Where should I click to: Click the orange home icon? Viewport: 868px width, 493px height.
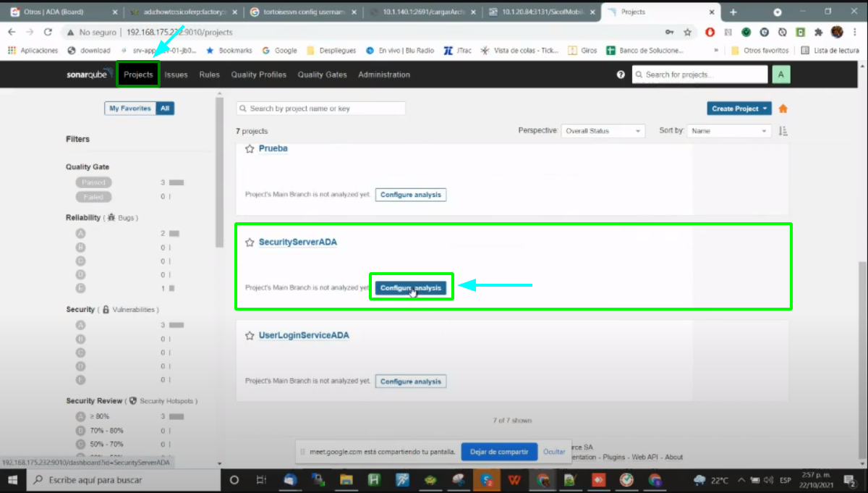[783, 109]
